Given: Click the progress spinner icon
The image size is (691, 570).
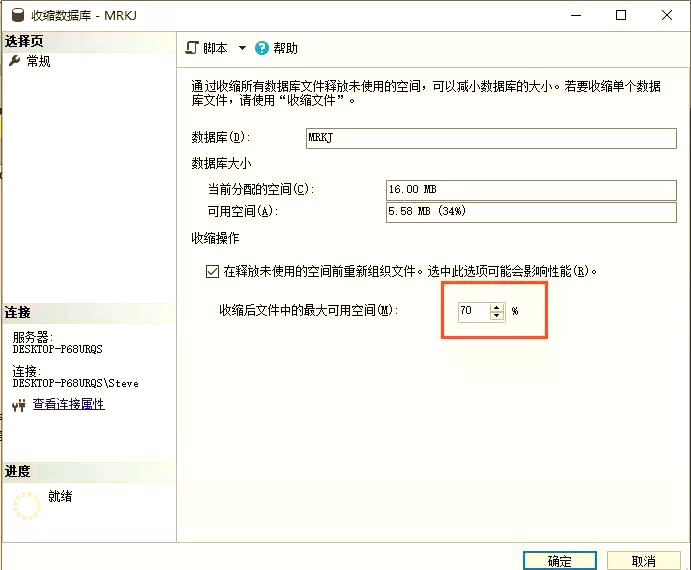Looking at the screenshot, I should pyautogui.click(x=27, y=506).
